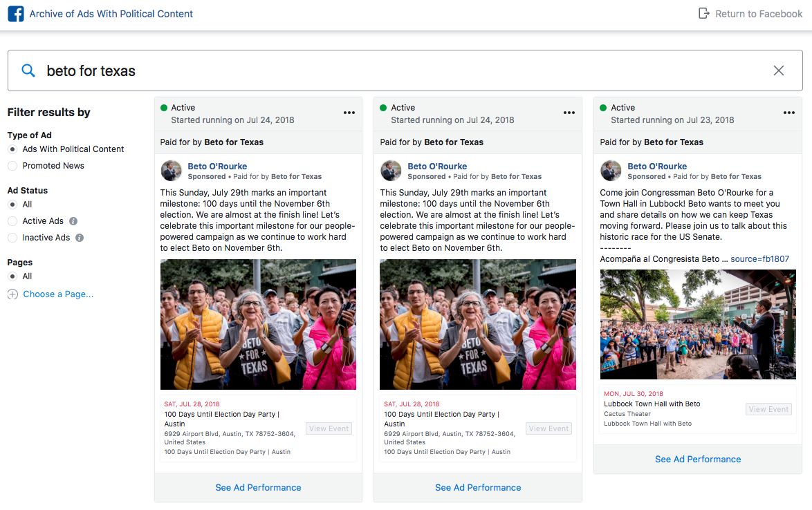Image resolution: width=812 pixels, height=510 pixels.
Task: Click 'Lubbock Town Hall with Beto' event title
Action: point(652,404)
